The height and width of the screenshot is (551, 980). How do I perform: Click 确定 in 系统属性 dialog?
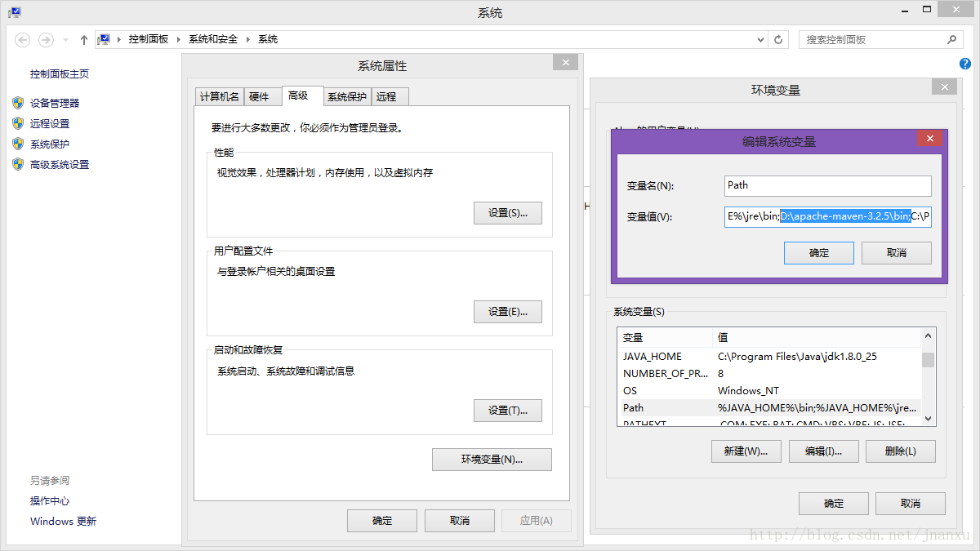pos(382,521)
